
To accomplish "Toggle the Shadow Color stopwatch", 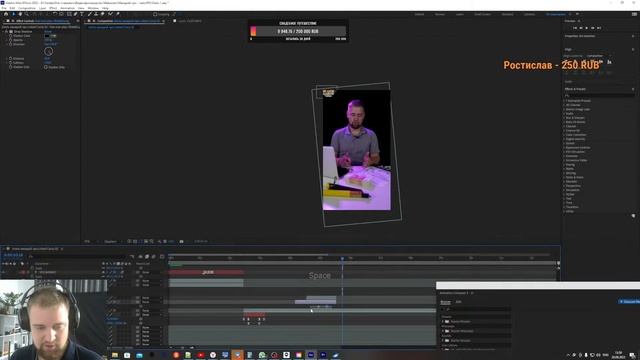I will (x=11, y=36).
